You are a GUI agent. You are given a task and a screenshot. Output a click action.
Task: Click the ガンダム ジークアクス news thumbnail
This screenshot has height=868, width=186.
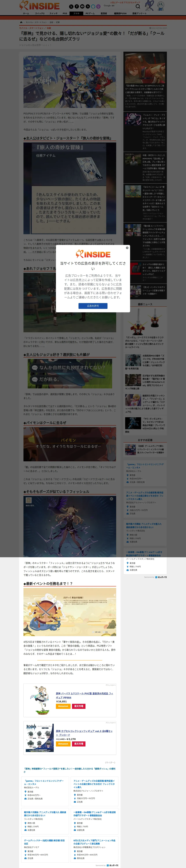click(145, 321)
